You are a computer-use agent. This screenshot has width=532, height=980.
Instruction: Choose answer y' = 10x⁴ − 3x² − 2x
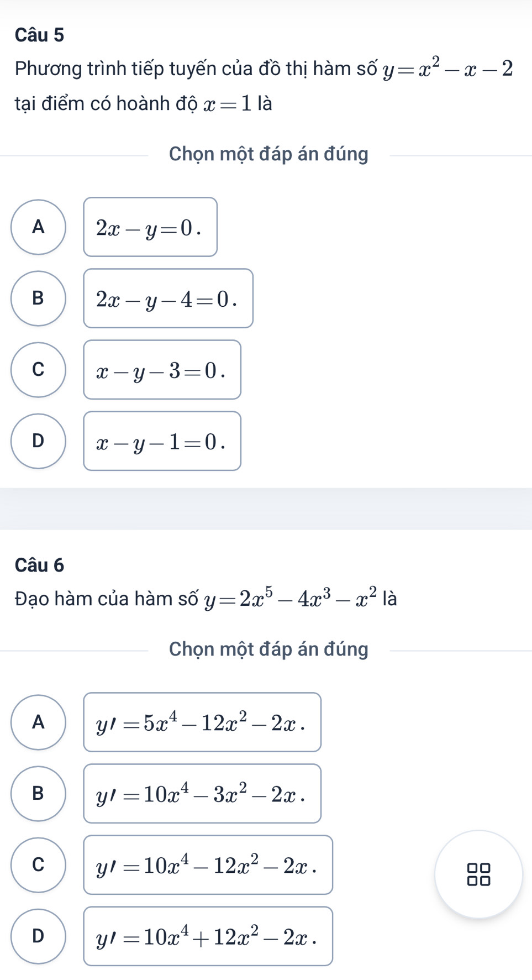[x=202, y=793]
